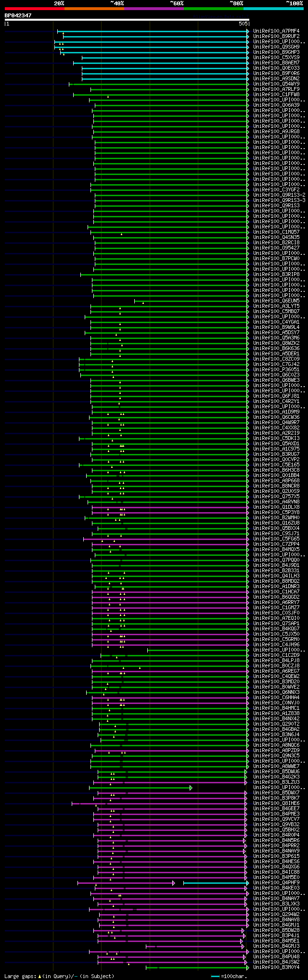Select the UniRef100_B4IC88 label
The image size is (308, 980).
pos(276,872)
